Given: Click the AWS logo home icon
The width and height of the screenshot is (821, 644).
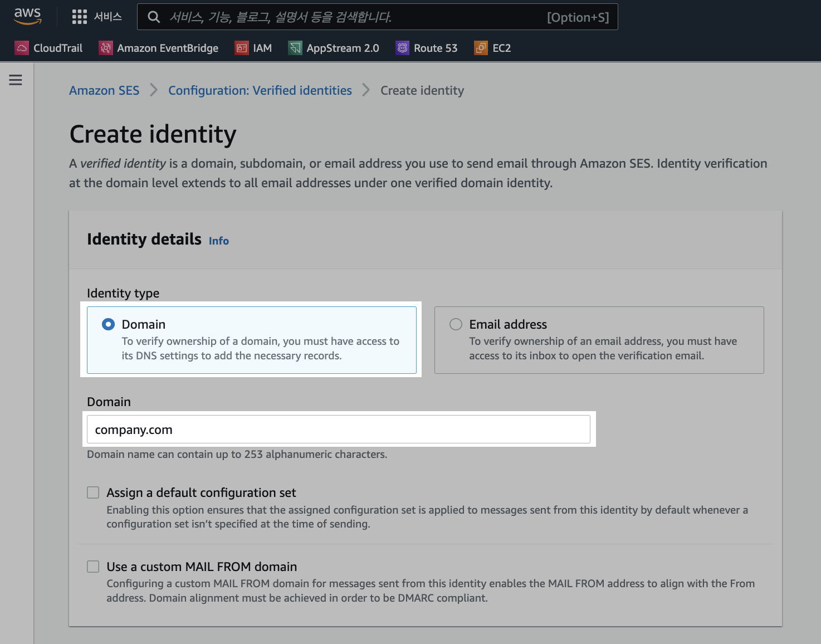Looking at the screenshot, I should click(x=27, y=16).
